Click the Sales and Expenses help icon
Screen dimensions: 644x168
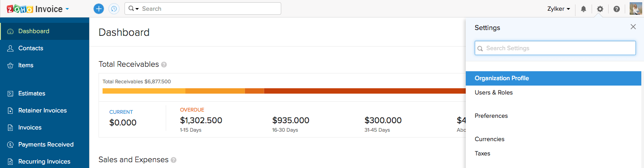(174, 160)
